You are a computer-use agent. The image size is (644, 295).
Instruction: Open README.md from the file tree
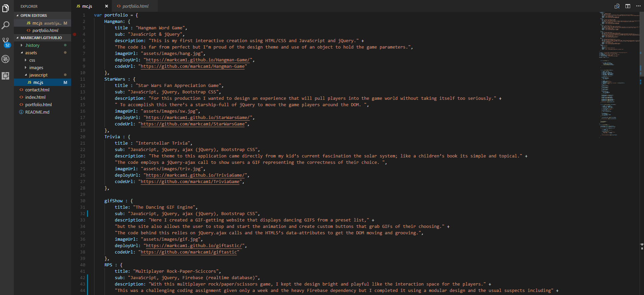pos(37,112)
